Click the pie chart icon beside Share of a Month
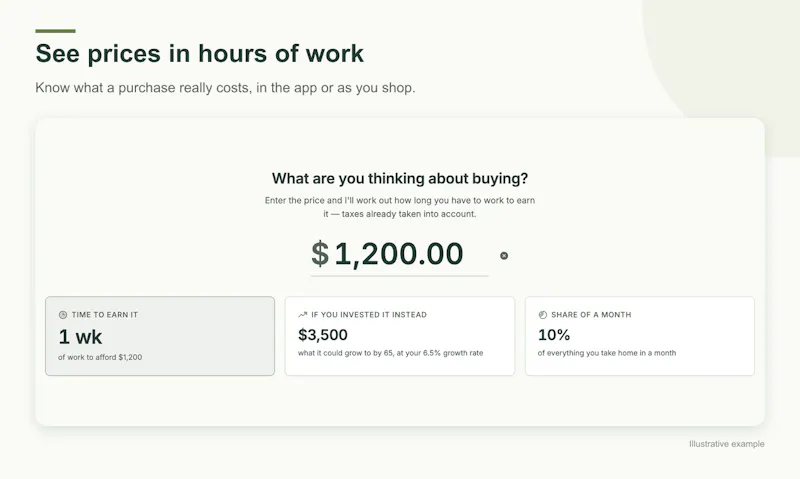Image resolution: width=800 pixels, height=479 pixels. tap(542, 315)
